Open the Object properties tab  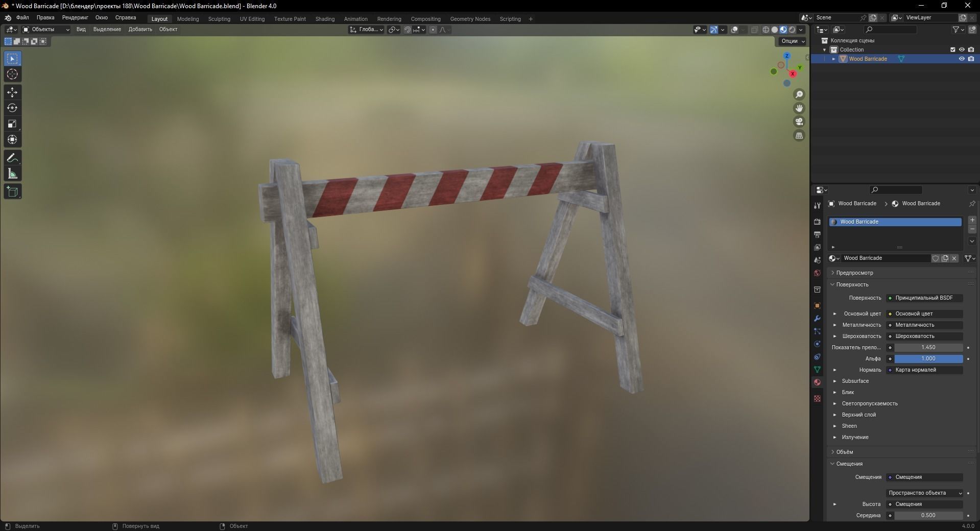pyautogui.click(x=817, y=306)
